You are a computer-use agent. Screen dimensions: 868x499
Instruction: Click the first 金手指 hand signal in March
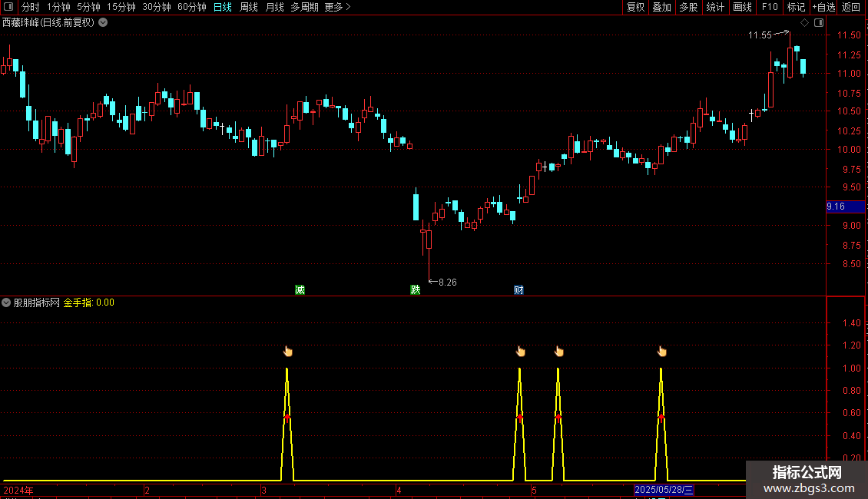click(287, 352)
